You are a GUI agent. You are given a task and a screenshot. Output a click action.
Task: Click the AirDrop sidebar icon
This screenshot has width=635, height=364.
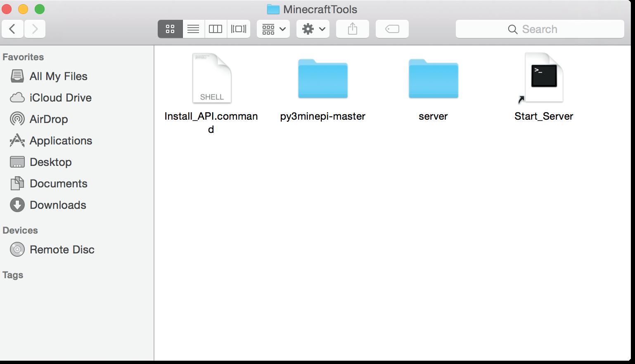17,119
